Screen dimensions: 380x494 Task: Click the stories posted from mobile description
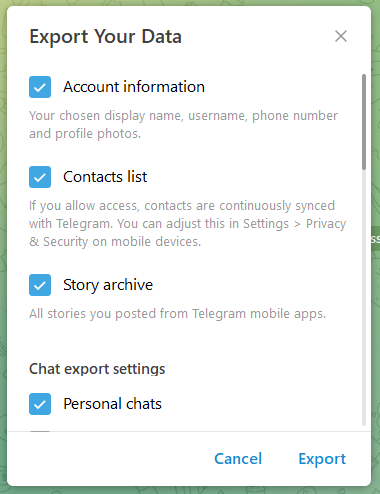coord(177,314)
